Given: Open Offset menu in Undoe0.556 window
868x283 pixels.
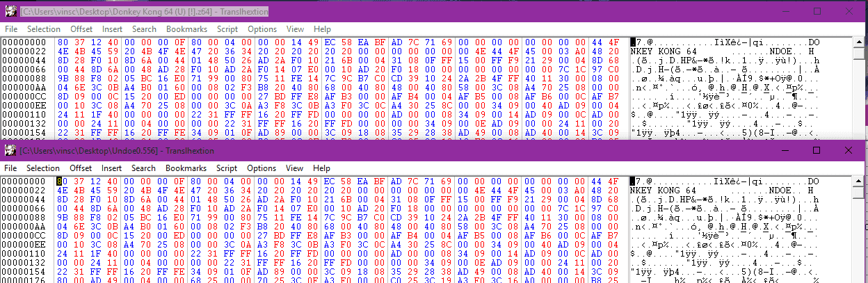Looking at the screenshot, I should coord(81,168).
